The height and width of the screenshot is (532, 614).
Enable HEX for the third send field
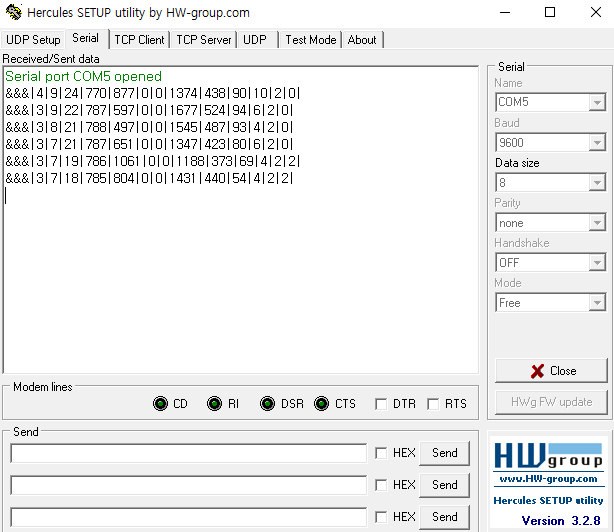tap(381, 517)
